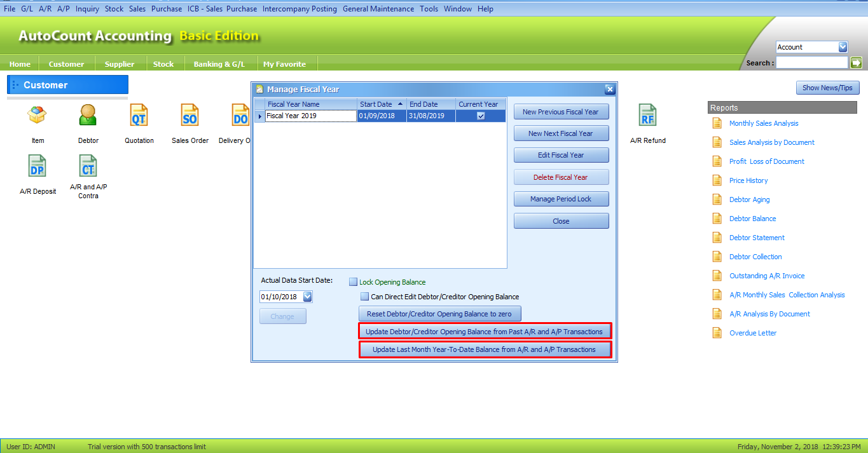Switch to the Banking & G/L tab
868x453 pixels.
(219, 64)
